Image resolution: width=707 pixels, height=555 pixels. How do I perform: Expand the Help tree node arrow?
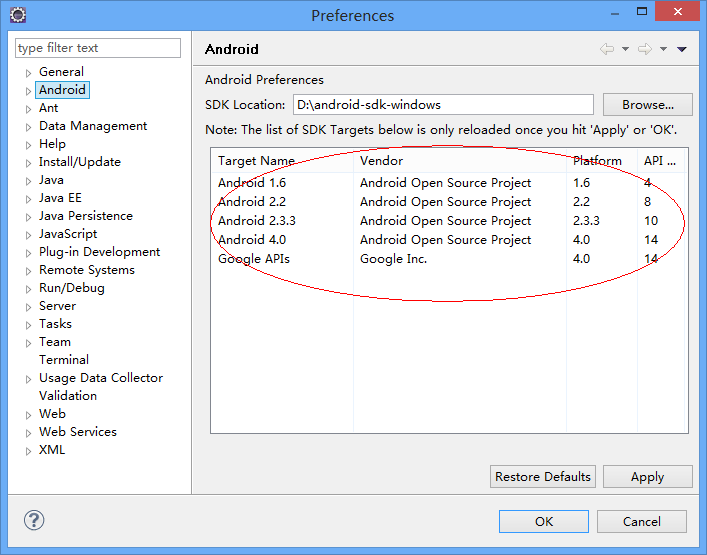[28, 145]
